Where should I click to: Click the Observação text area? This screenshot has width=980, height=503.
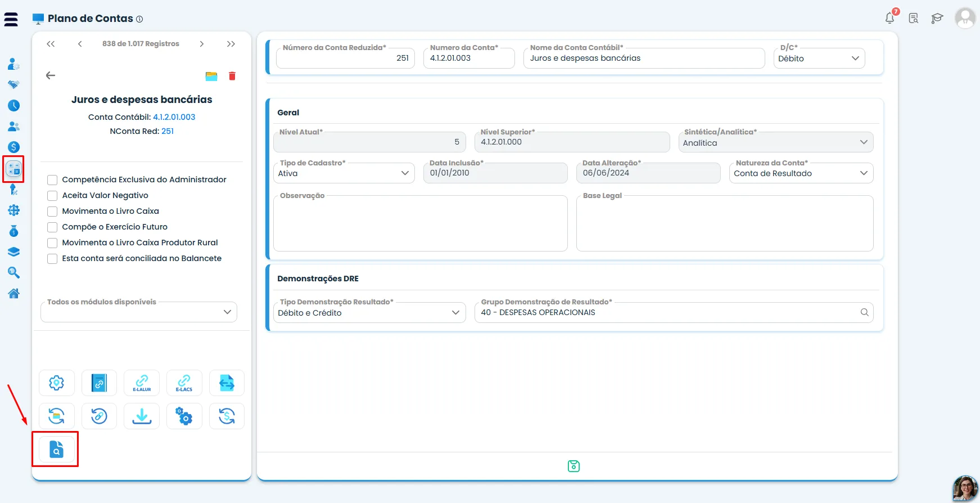[421, 223]
